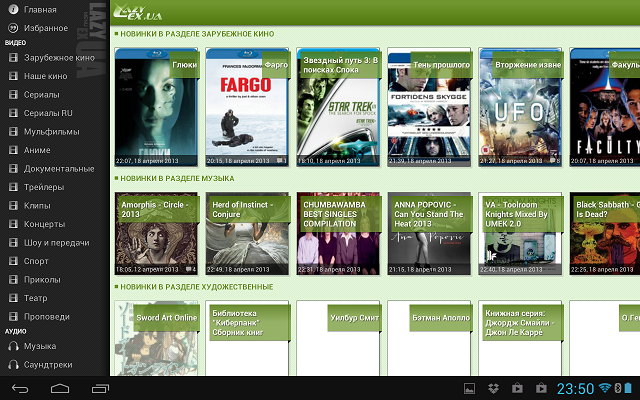
Task: Open the recent apps button
Action: click(100, 389)
